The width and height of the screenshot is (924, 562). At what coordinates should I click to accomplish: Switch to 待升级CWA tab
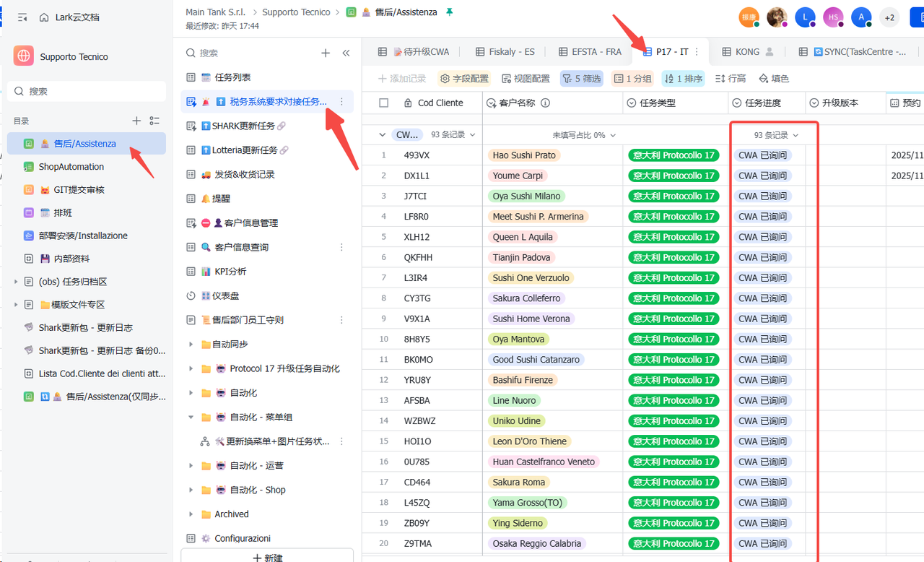[x=414, y=52]
